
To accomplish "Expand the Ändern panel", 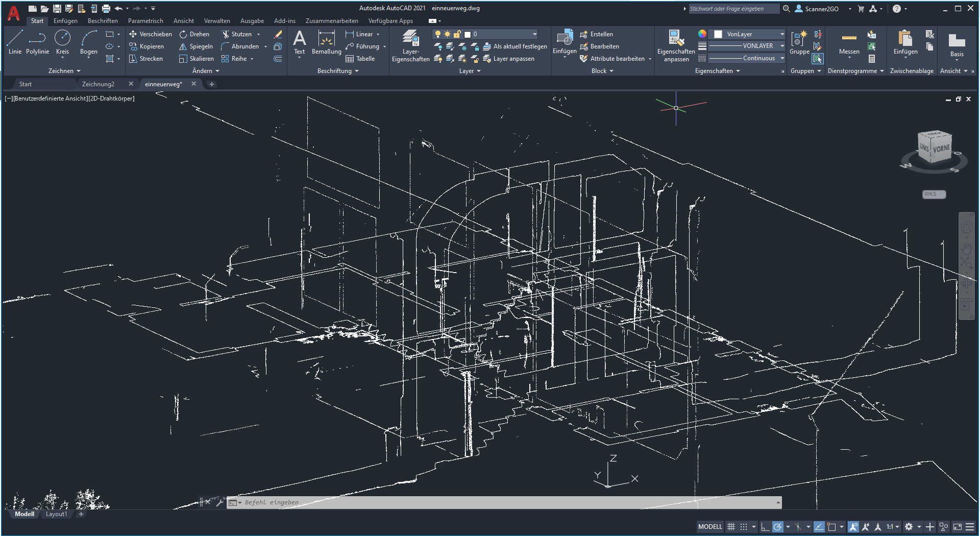I will (x=206, y=71).
